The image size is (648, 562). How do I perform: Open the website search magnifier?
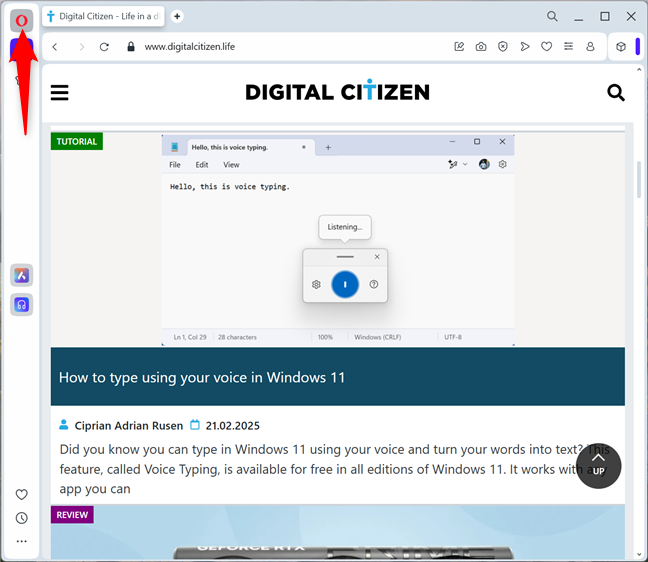pyautogui.click(x=616, y=93)
